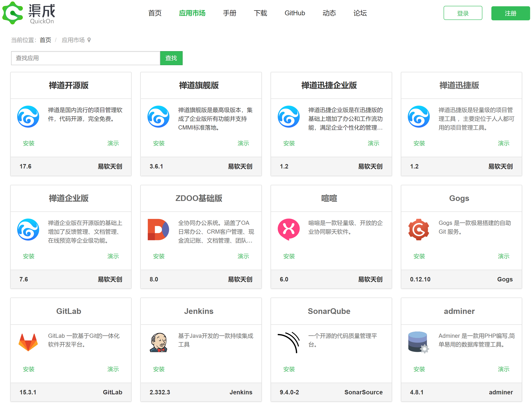Focus the 查找应用 search field
Image resolution: width=532 pixels, height=404 pixels.
point(85,58)
